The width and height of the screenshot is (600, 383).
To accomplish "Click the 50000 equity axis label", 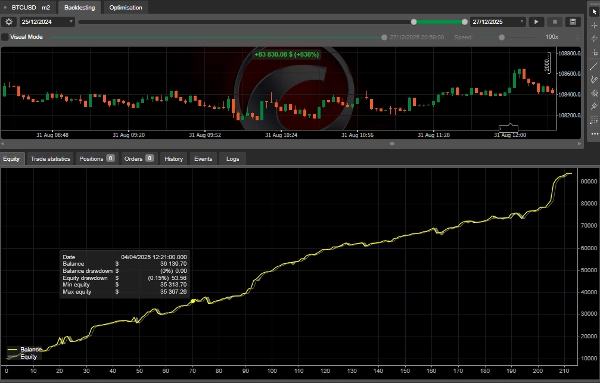I will [x=589, y=270].
